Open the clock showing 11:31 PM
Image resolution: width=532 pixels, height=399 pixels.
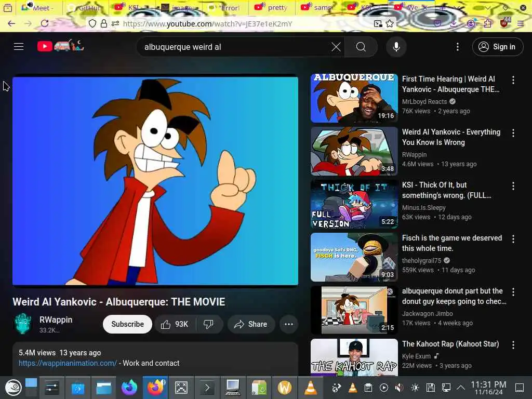(488, 388)
